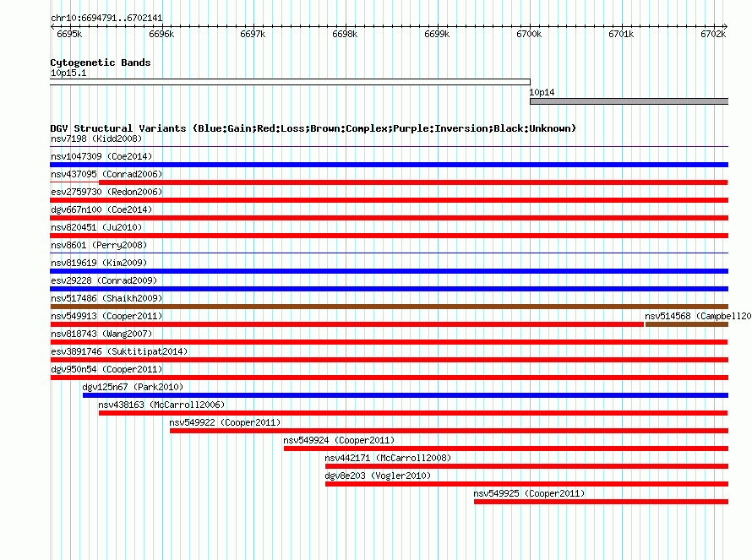Select the nsv1047309 (Coe2014) blue gain bar
The height and width of the screenshot is (560, 752).
389,165
